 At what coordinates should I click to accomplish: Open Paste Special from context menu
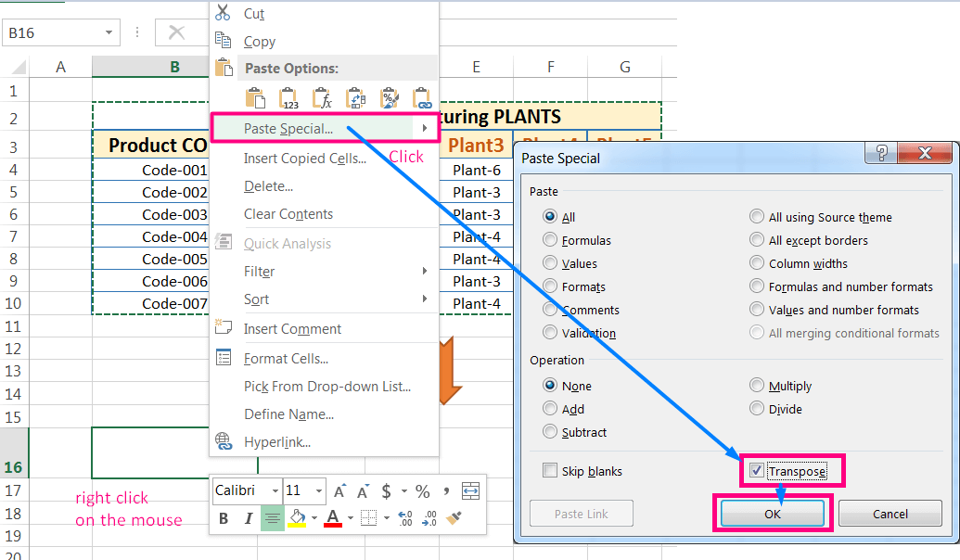pyautogui.click(x=288, y=129)
